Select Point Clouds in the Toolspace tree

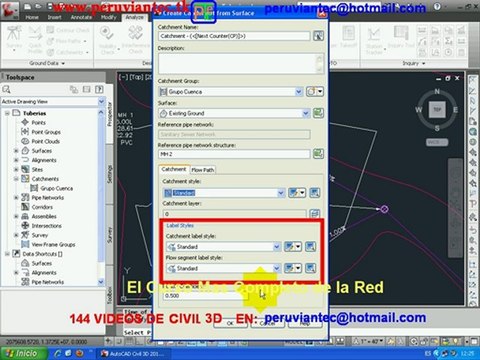(46, 141)
